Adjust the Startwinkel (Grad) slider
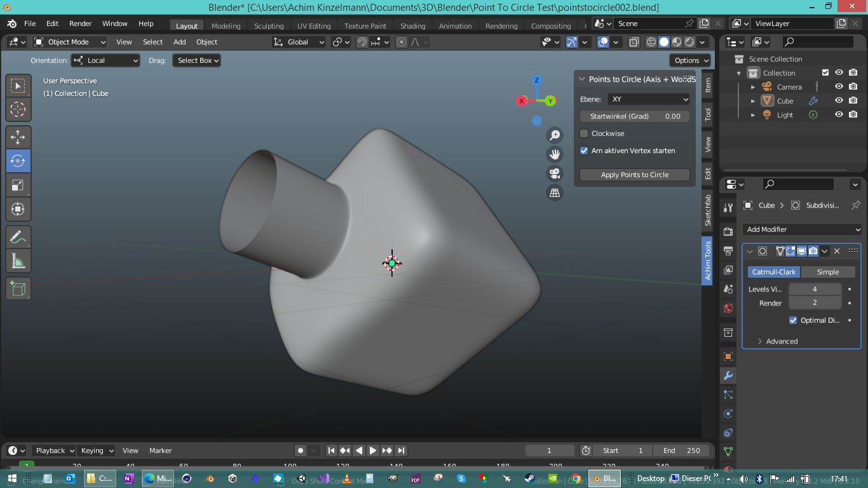 [x=634, y=116]
